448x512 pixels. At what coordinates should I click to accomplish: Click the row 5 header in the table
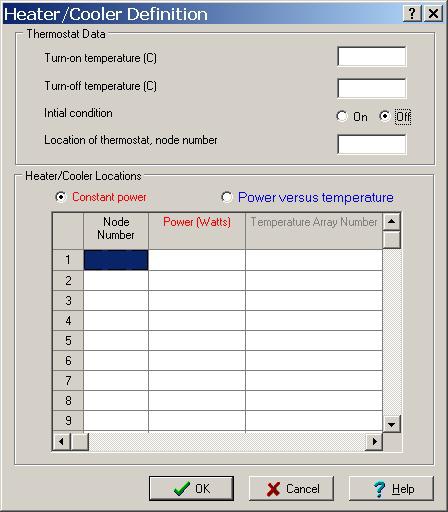pos(68,341)
